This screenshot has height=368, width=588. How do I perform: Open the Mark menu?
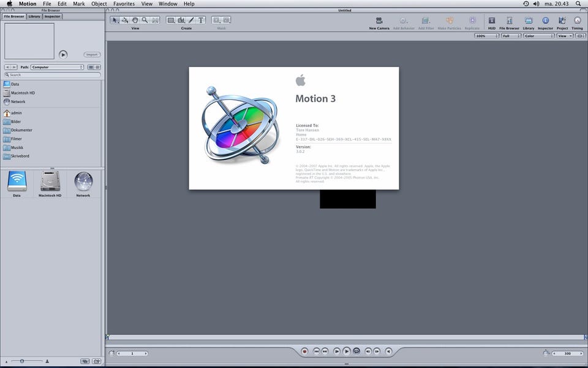coord(79,4)
